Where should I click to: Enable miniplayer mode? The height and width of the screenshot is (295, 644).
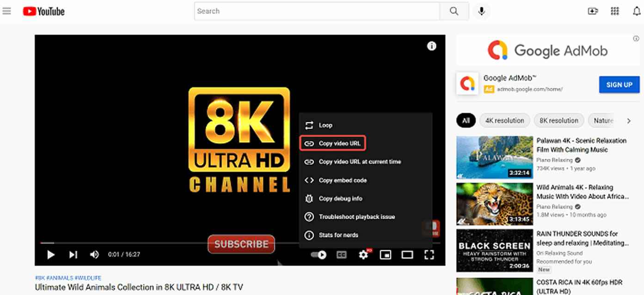tap(386, 254)
